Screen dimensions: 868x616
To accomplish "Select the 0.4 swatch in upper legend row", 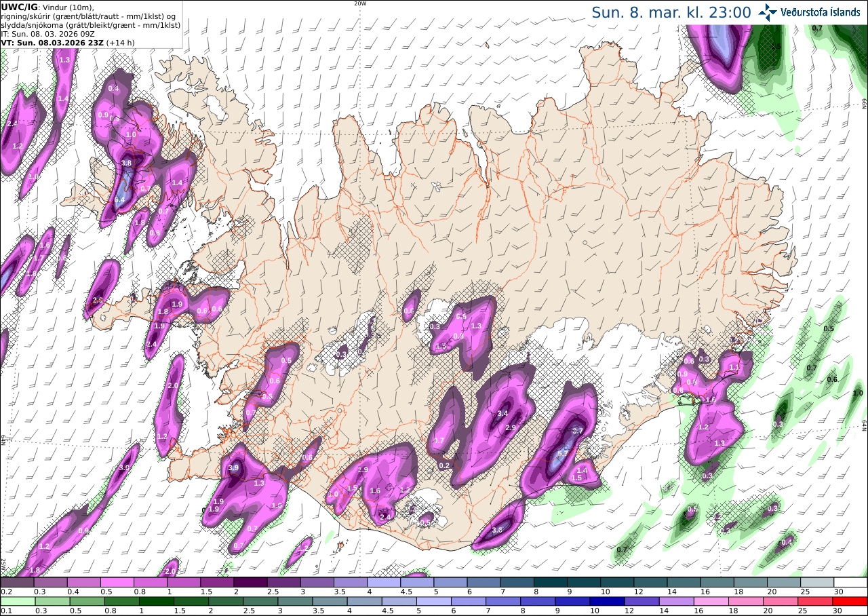I will [x=83, y=582].
